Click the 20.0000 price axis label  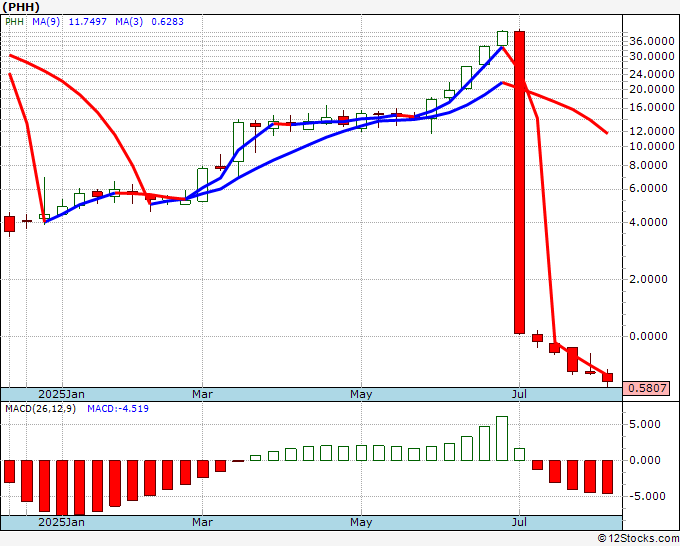pyautogui.click(x=652, y=89)
